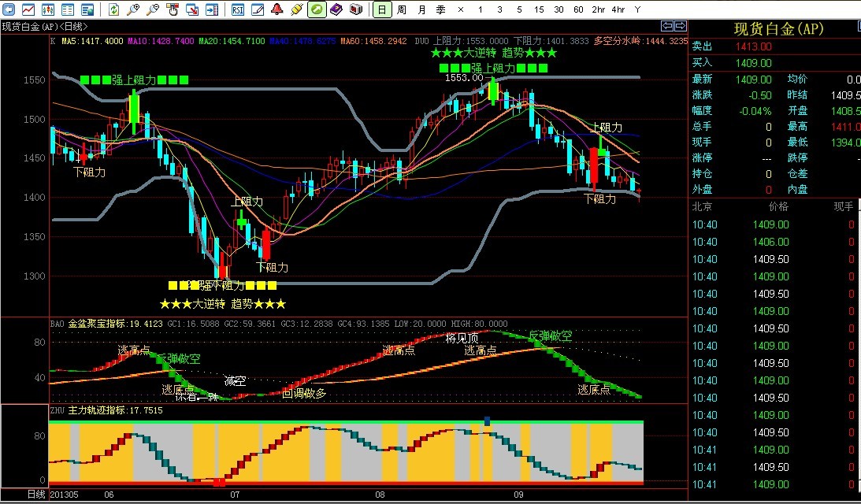861x504 pixels.
Task: Click the 最新 1409.00 value
Action: pyautogui.click(x=753, y=80)
